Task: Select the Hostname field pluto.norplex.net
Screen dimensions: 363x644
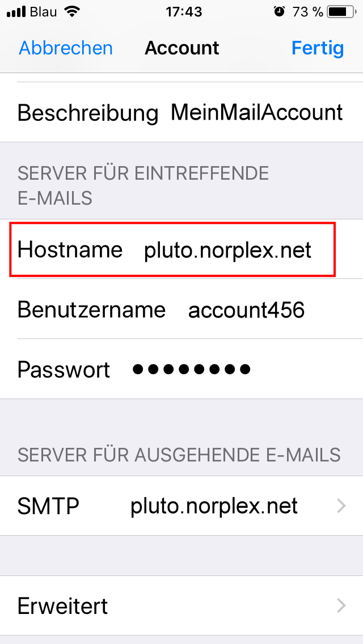Action: 227,249
